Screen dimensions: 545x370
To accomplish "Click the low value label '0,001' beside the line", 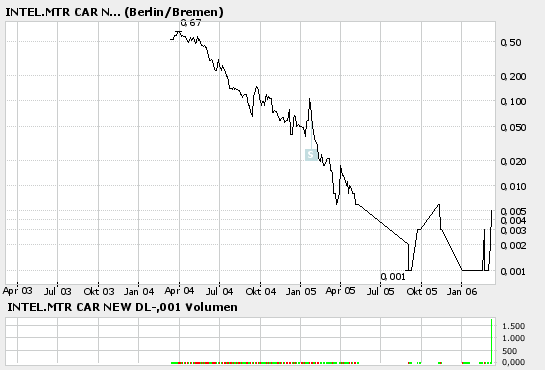I will 393,277.
